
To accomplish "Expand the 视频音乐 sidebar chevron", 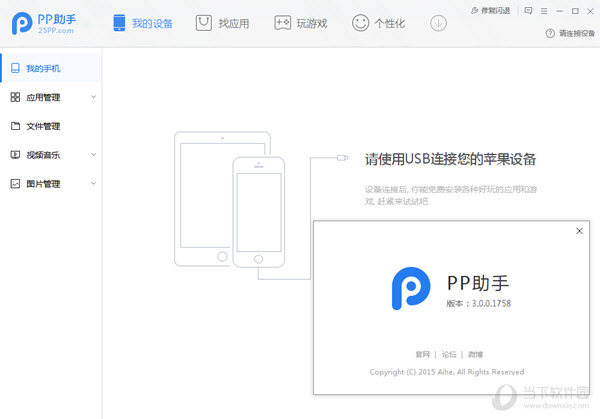I will 93,155.
